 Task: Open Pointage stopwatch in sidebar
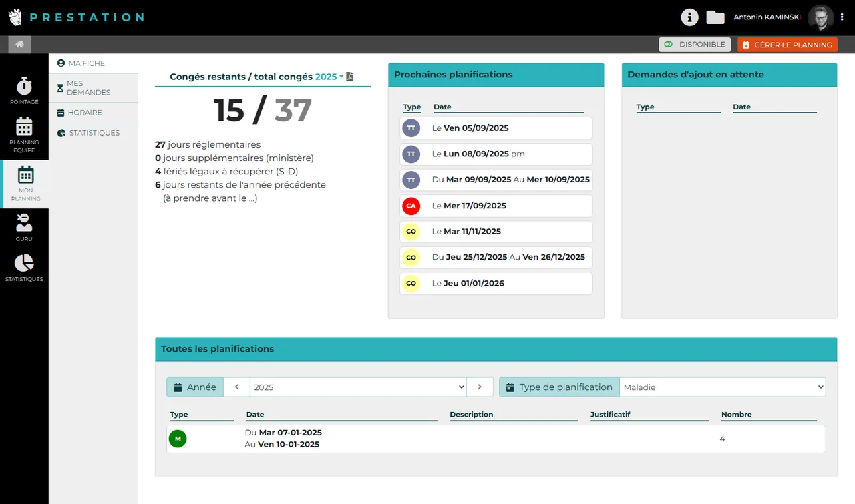[24, 91]
